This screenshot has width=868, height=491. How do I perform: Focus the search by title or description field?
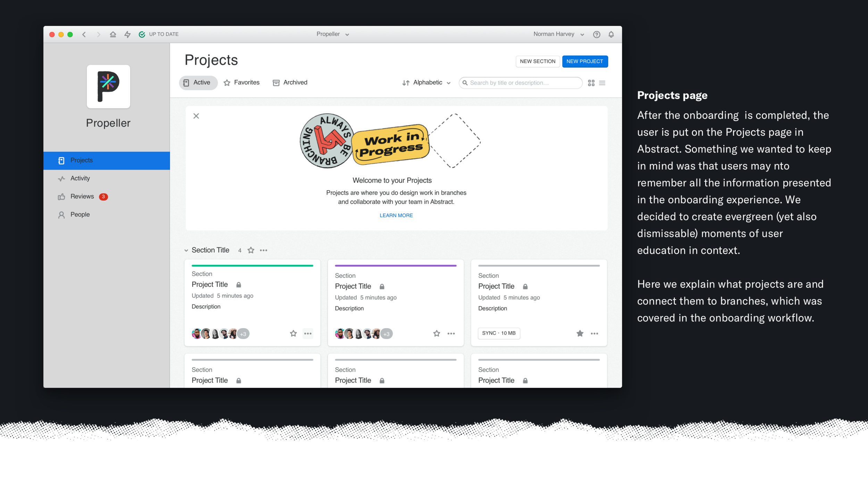[x=520, y=83]
